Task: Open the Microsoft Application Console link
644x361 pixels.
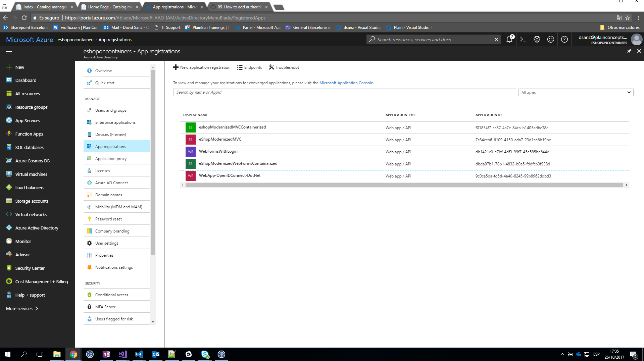Action: pyautogui.click(x=346, y=83)
